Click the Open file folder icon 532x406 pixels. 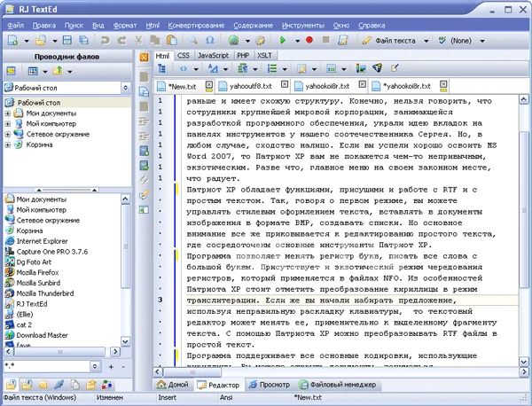coord(41,41)
